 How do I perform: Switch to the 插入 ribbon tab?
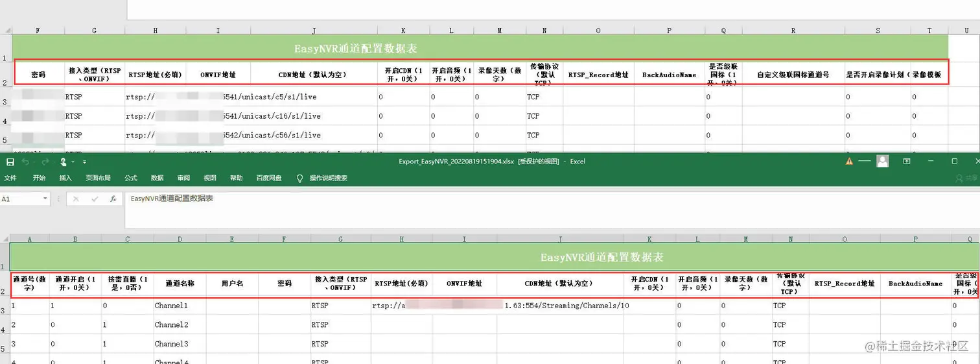(65, 178)
